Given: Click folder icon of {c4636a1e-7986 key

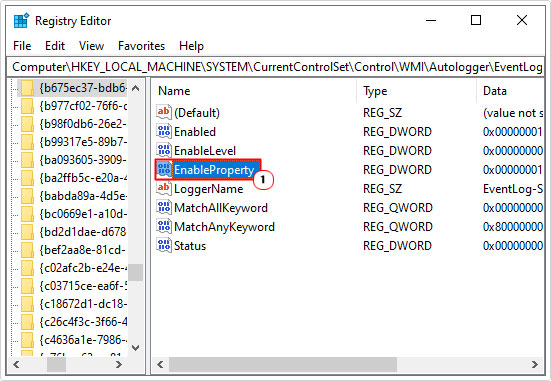Looking at the screenshot, I should pyautogui.click(x=27, y=340).
